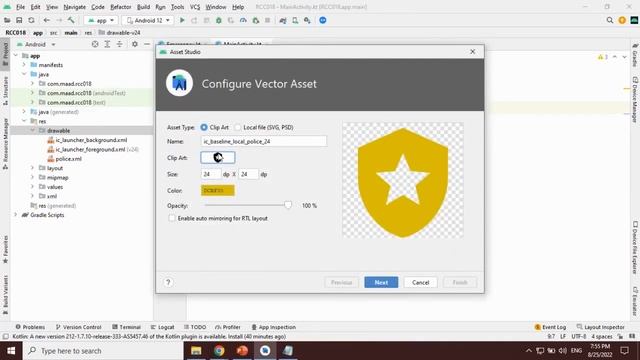Click the Opacity slider handle

(288, 205)
